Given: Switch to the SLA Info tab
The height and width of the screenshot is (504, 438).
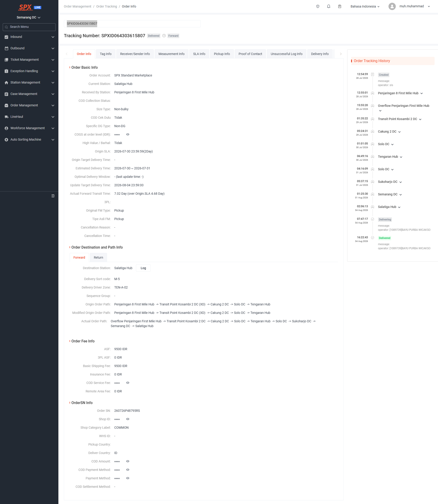Looking at the screenshot, I should pos(199,54).
